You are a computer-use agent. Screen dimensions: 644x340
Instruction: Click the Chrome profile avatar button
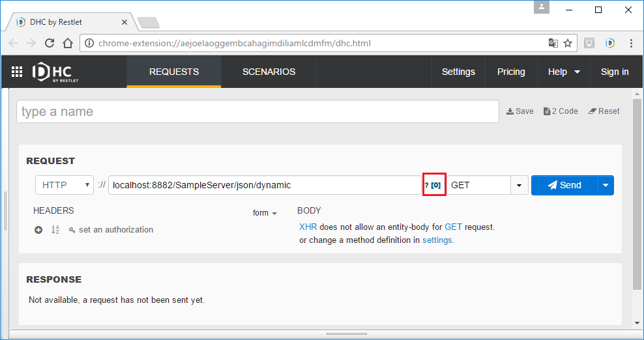point(542,7)
